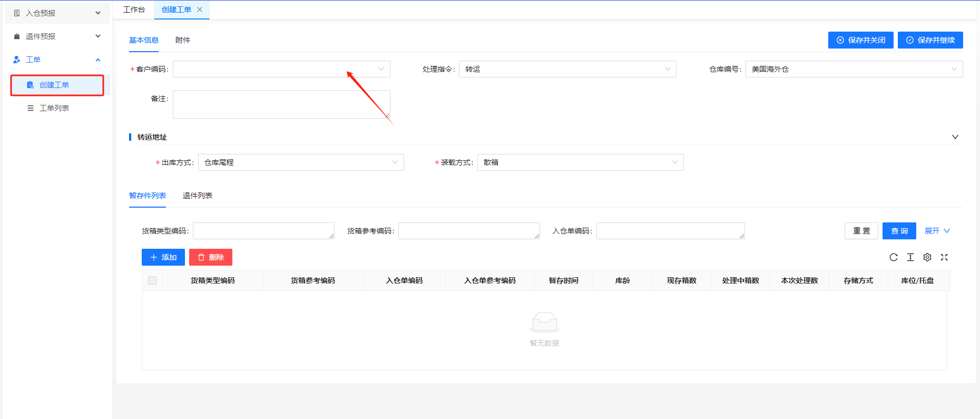Open the 客户编码 dropdown
The image size is (980, 419).
pos(281,69)
